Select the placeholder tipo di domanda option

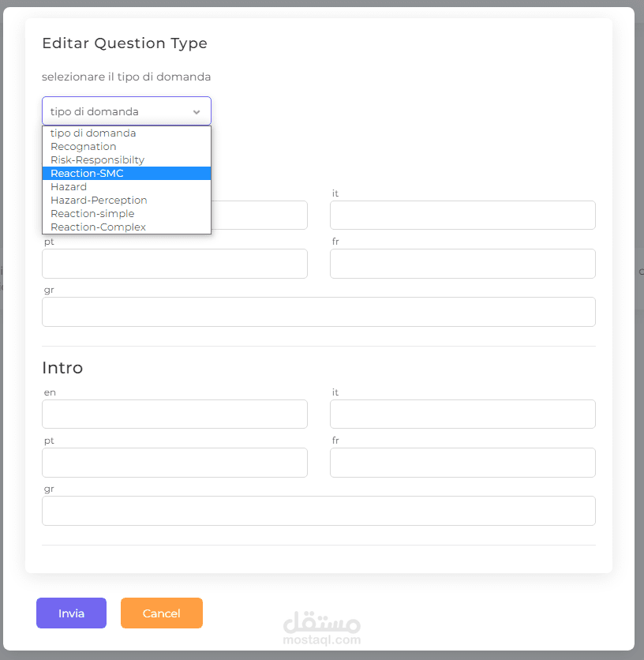[x=93, y=133]
